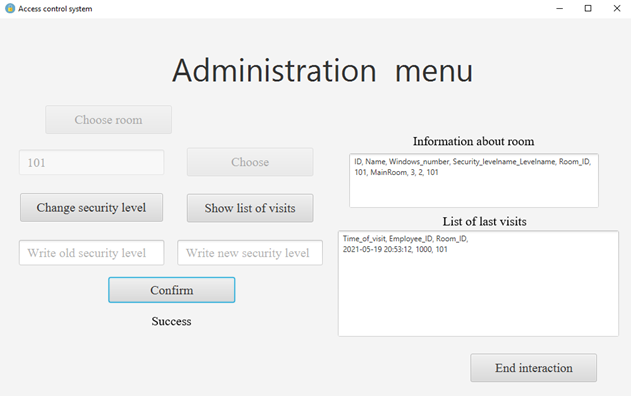Select the room row '101, MainRoom, 3, 2, 101'
Viewport: 631px width, 396px height.
pos(396,172)
